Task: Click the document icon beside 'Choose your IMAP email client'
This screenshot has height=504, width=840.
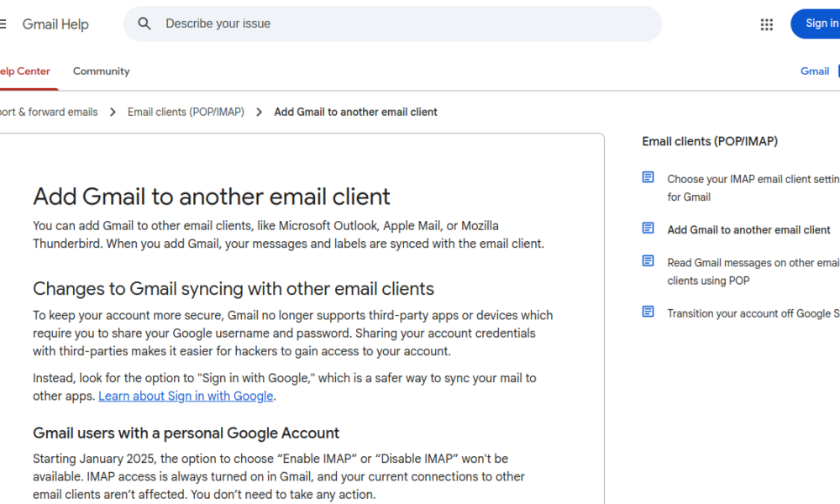Action: click(x=648, y=177)
